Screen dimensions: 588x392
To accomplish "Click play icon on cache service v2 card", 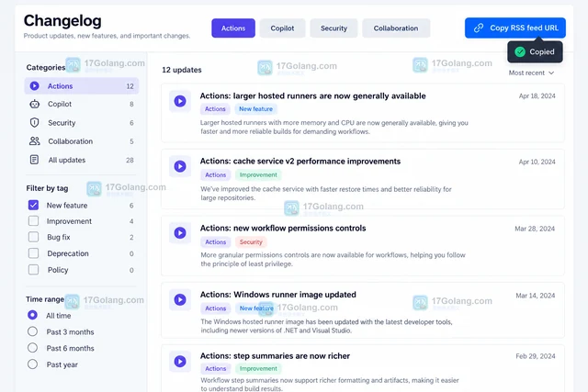I will pyautogui.click(x=180, y=166).
